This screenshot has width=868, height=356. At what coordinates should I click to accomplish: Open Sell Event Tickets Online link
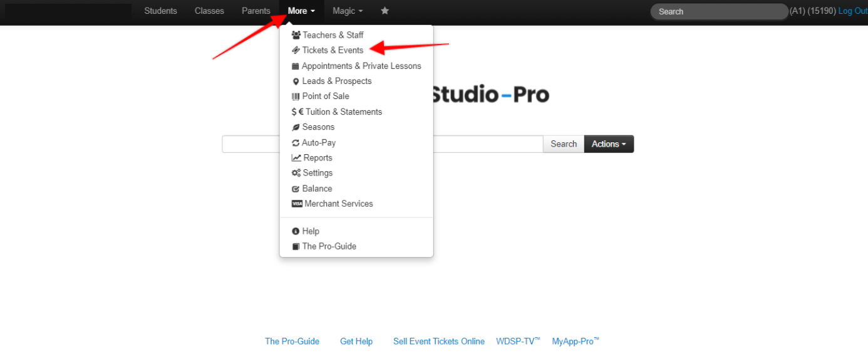(439, 342)
